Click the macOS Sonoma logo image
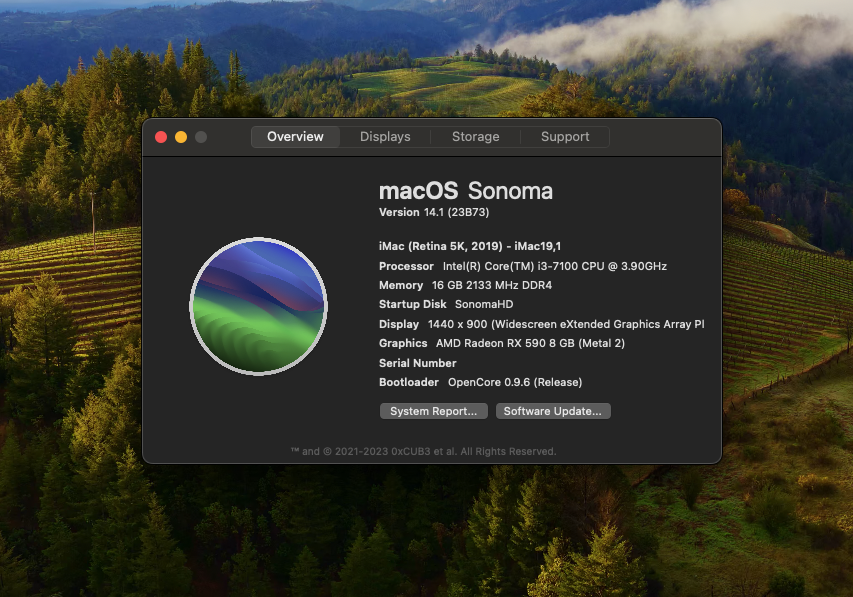This screenshot has height=597, width=853. 258,306
